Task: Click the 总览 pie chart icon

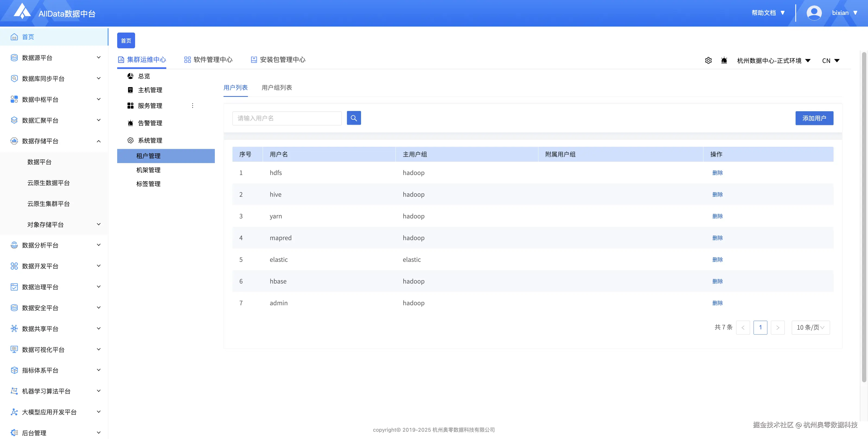Action: (130, 76)
